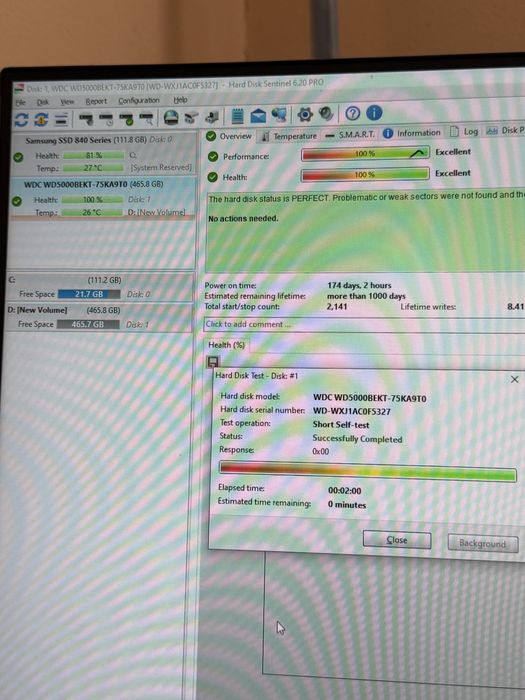Click the Close button in test dialog

pos(397,540)
